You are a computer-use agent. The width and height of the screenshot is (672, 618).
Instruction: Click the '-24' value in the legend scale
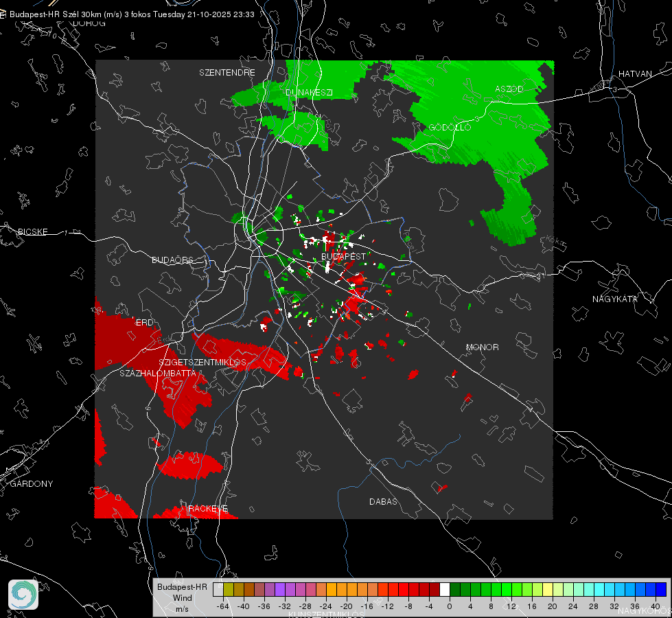pos(326,606)
